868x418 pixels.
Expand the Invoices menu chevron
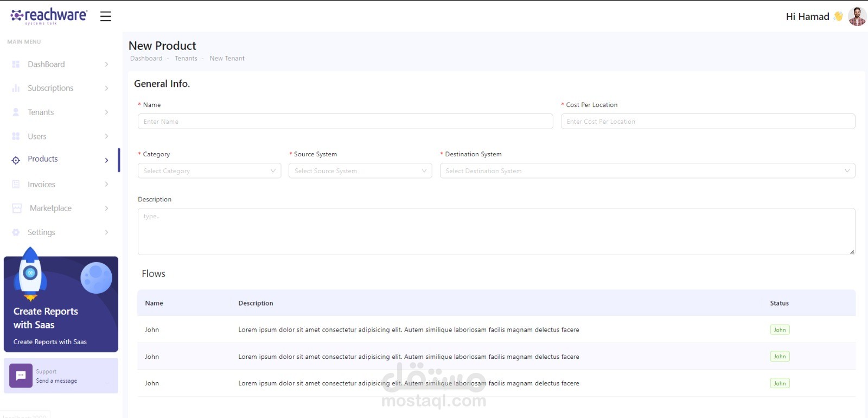(106, 184)
